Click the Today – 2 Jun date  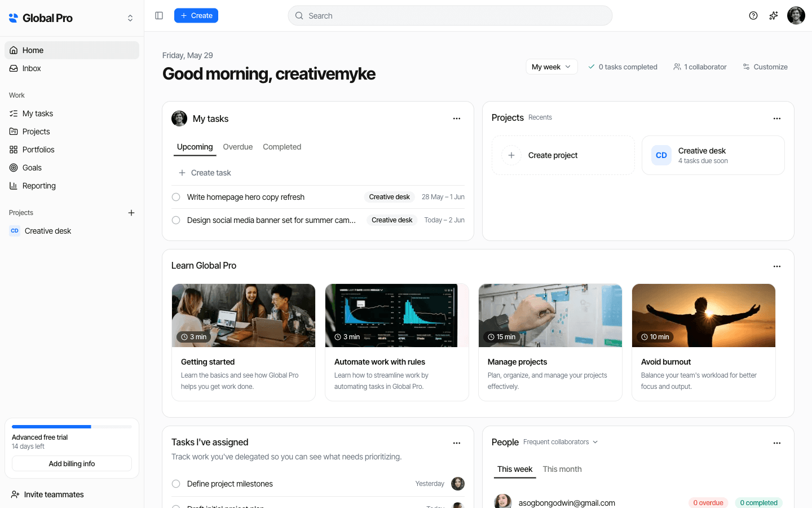(444, 220)
